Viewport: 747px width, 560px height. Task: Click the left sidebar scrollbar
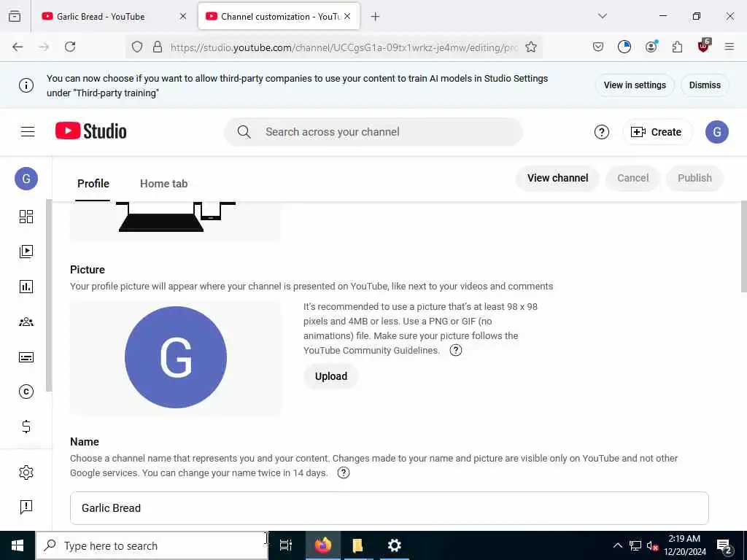tap(49, 295)
